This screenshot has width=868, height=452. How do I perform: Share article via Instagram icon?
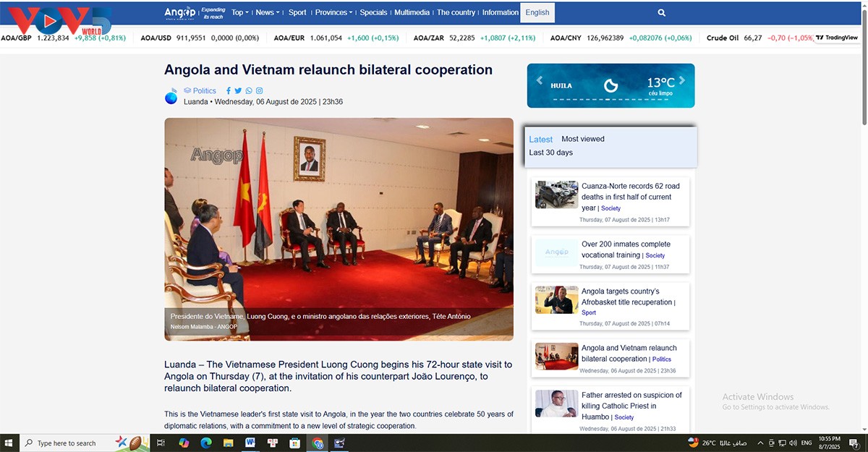coord(259,91)
